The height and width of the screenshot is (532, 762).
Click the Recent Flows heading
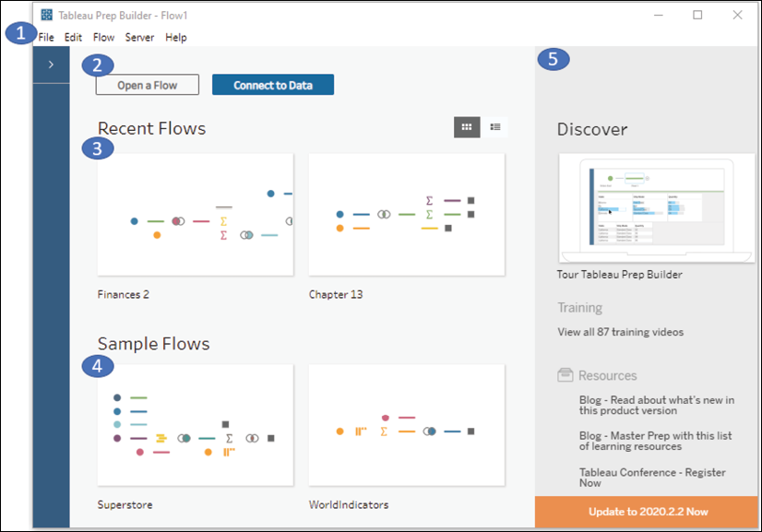coord(151,128)
